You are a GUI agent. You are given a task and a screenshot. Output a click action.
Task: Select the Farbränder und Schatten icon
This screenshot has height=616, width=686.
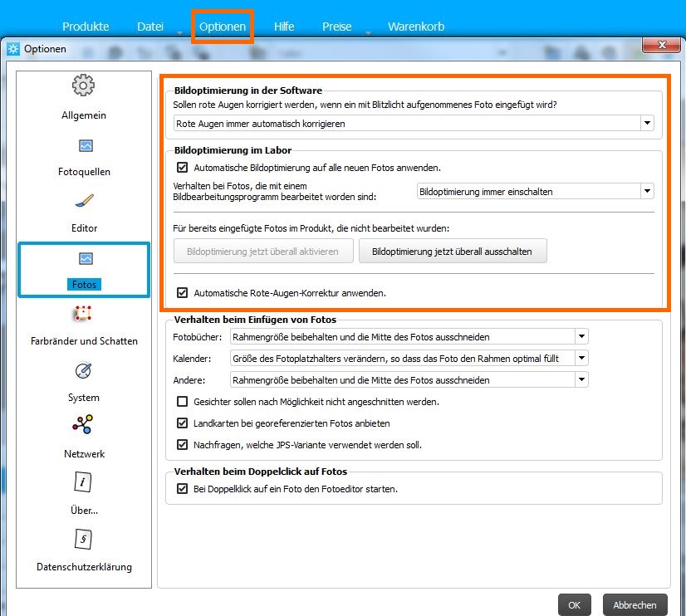[x=83, y=315]
